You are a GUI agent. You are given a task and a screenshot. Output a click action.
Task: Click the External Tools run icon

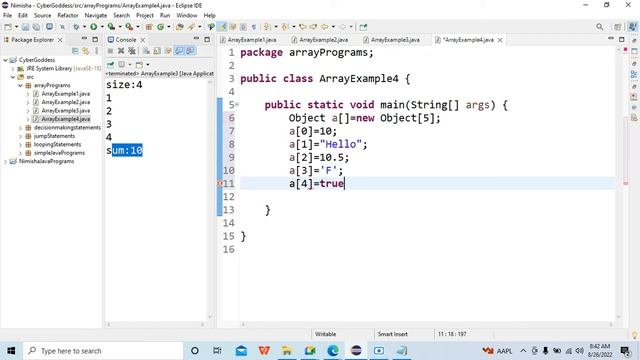tap(129, 27)
